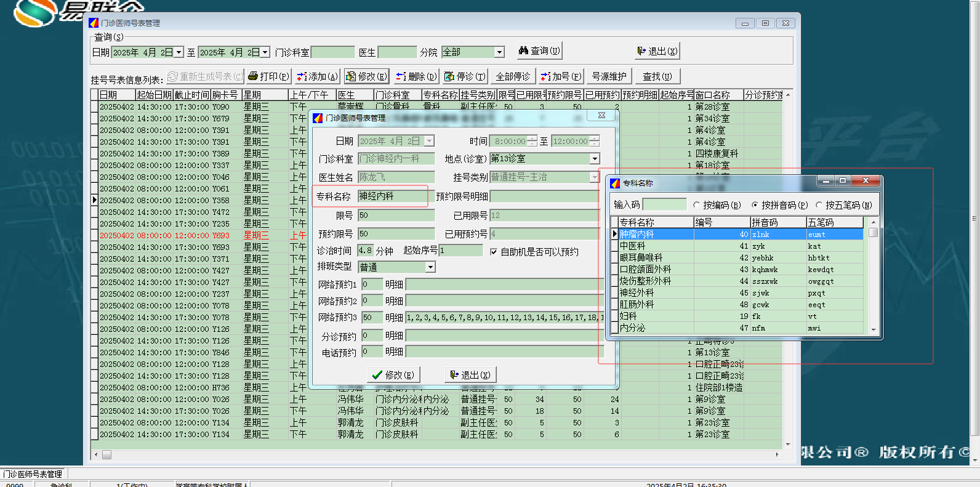Click the scroll-up arrow in the specialty list
The height and width of the screenshot is (487, 980).
coord(873,222)
